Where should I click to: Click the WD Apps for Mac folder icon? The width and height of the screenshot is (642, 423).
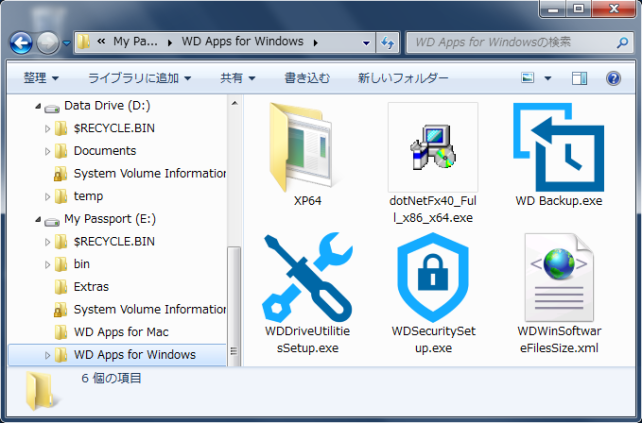click(61, 332)
